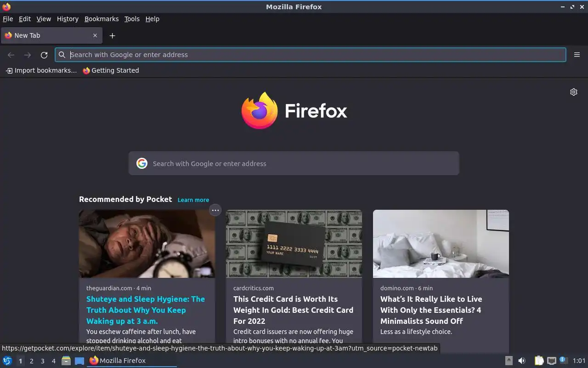Switch to virtual desktop 3
588x368 pixels.
point(42,361)
